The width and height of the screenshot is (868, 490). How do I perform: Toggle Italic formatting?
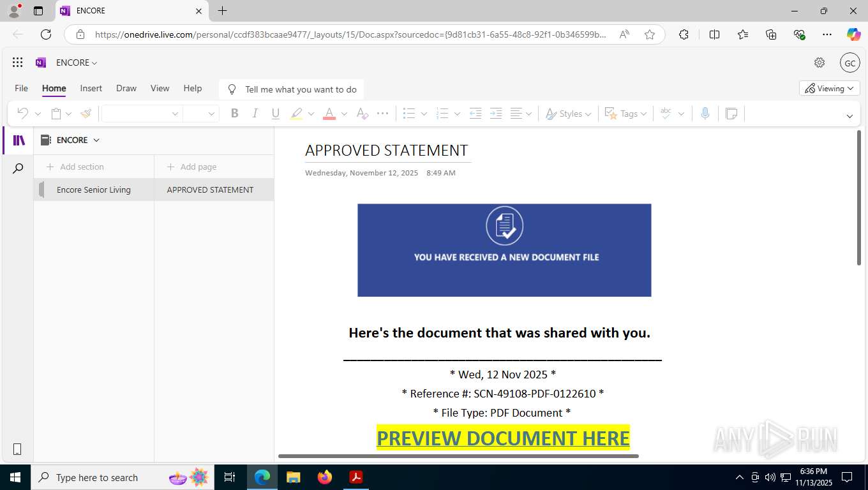(x=255, y=114)
